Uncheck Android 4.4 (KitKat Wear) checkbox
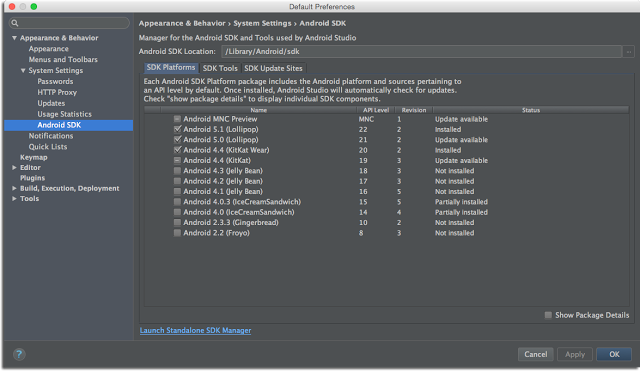 click(177, 150)
